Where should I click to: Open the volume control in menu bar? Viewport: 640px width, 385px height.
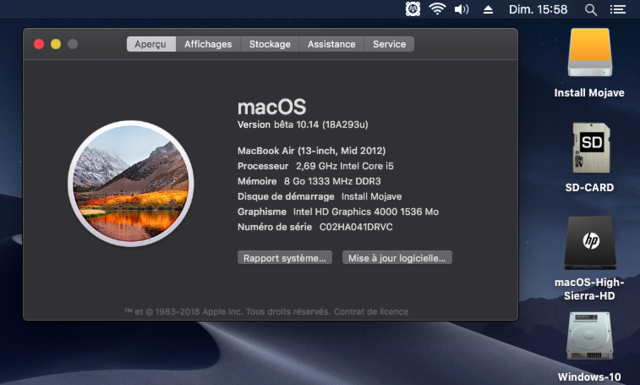pos(462,9)
